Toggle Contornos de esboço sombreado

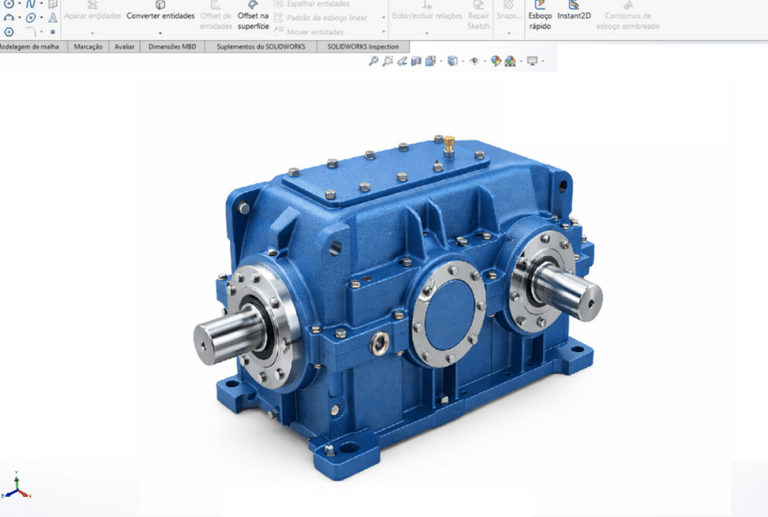click(x=627, y=16)
